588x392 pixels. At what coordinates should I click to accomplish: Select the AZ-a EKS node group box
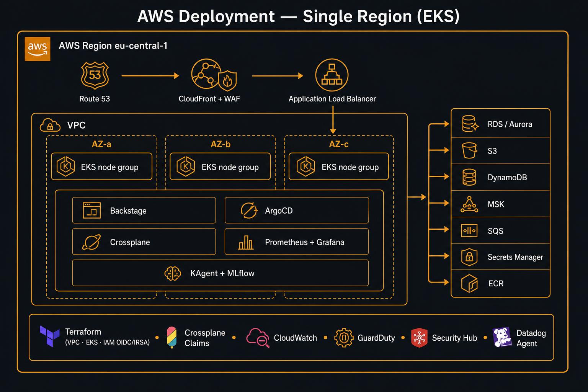coord(101,167)
